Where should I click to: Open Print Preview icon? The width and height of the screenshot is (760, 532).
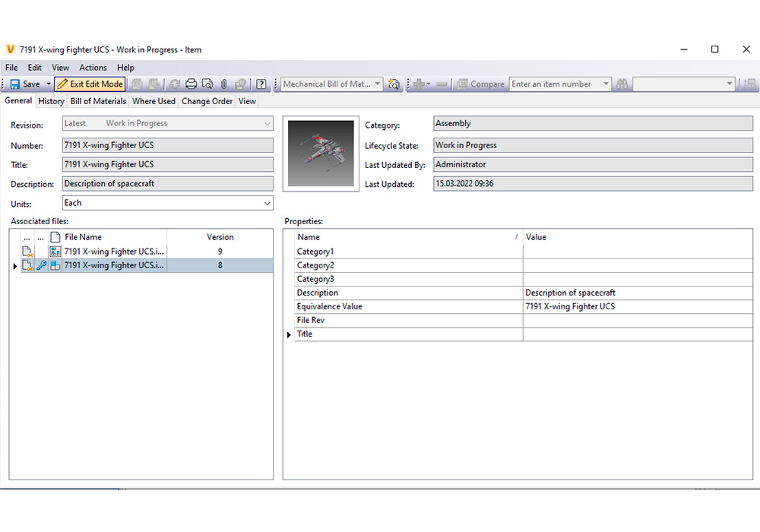207,84
